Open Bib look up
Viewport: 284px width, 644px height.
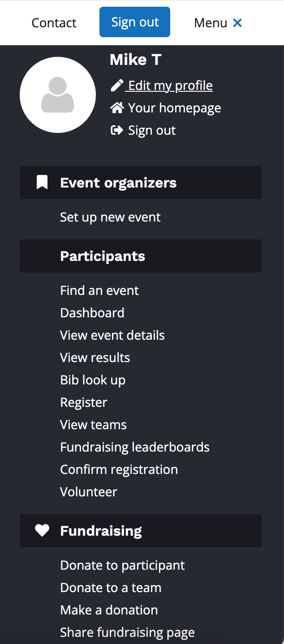pyautogui.click(x=93, y=380)
